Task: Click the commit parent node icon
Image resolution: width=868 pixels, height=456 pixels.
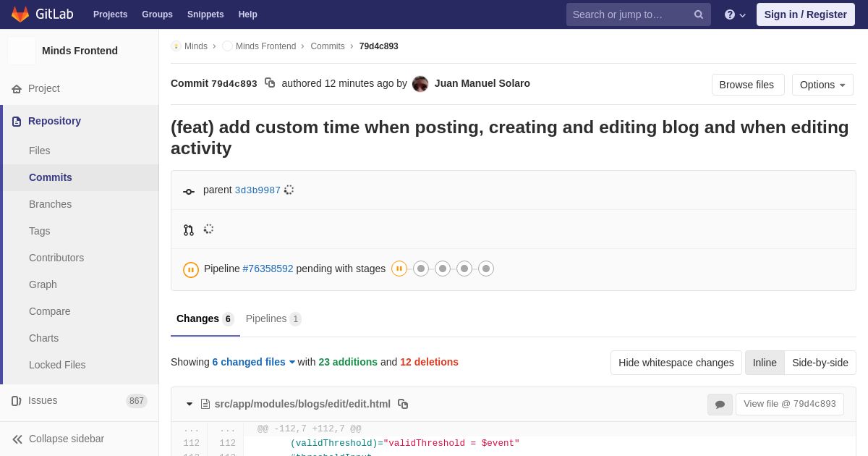Action: 189,192
